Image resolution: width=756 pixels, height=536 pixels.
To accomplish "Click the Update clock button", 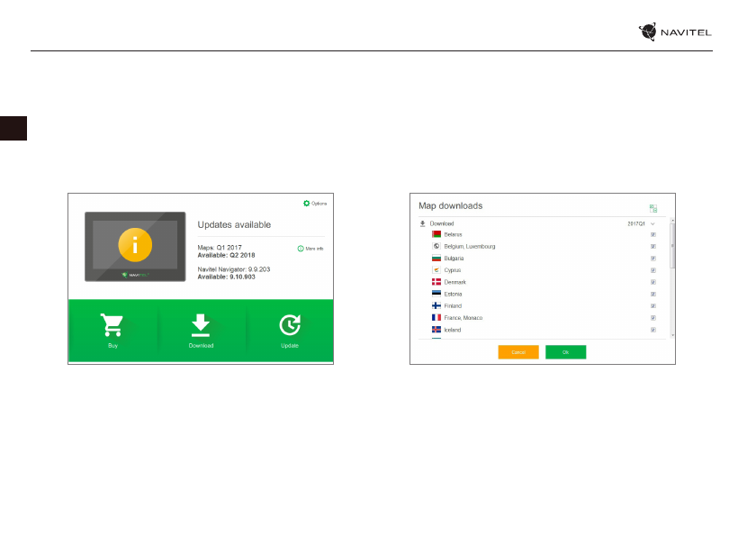I will [x=290, y=330].
